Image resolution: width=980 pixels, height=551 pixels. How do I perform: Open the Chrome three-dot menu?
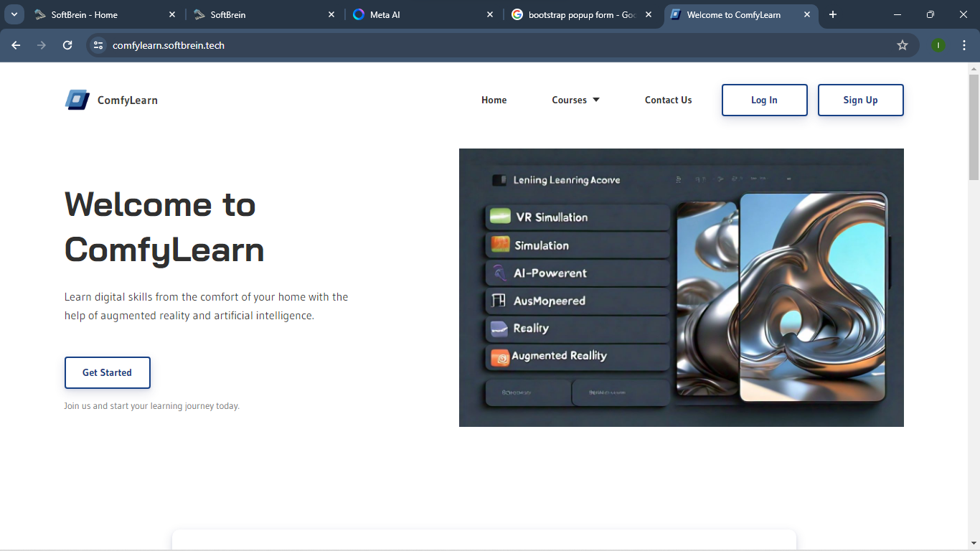point(964,45)
